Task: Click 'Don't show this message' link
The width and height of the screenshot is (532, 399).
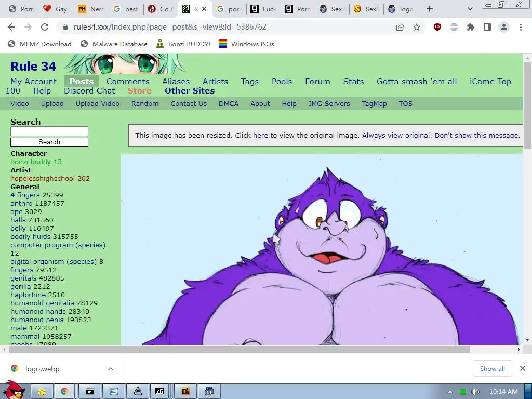Action: coord(477,136)
